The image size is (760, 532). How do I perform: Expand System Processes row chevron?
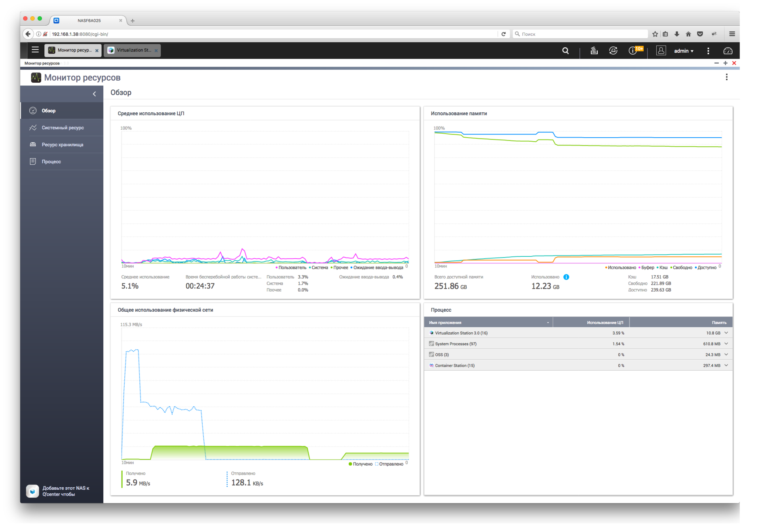726,344
